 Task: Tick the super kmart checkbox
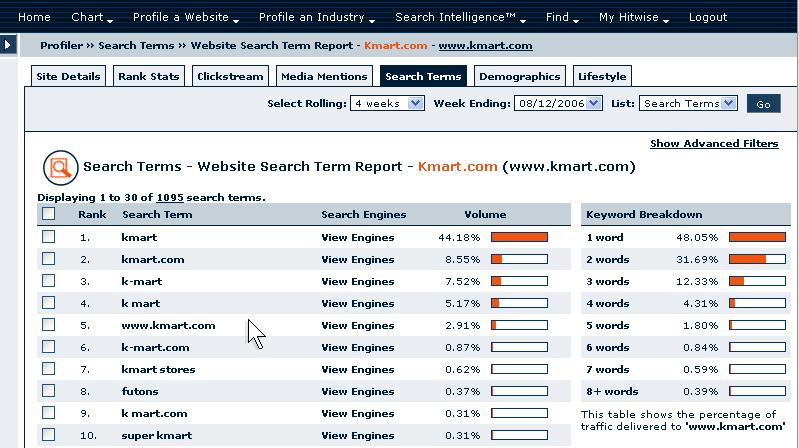point(48,435)
